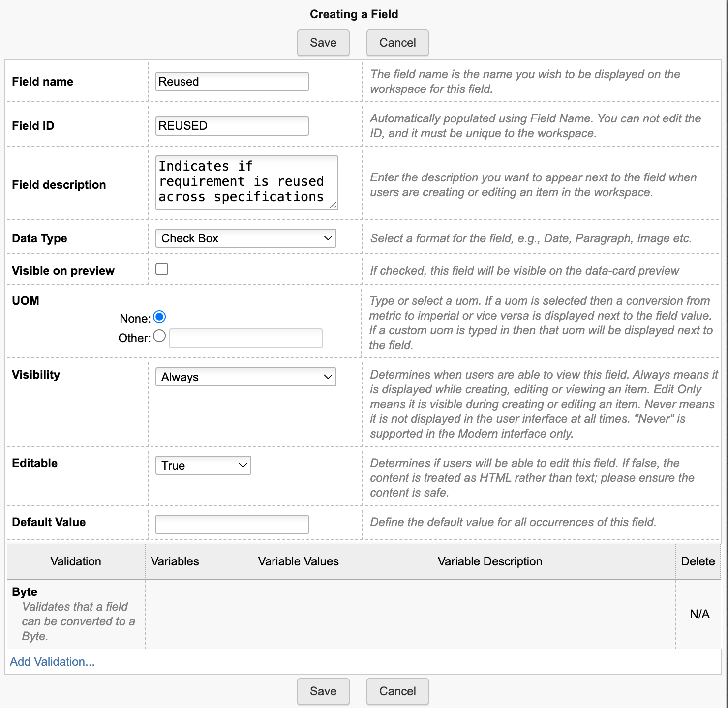Select the UOM Other radio button
Viewport: 728px width, 708px height.
coord(159,336)
